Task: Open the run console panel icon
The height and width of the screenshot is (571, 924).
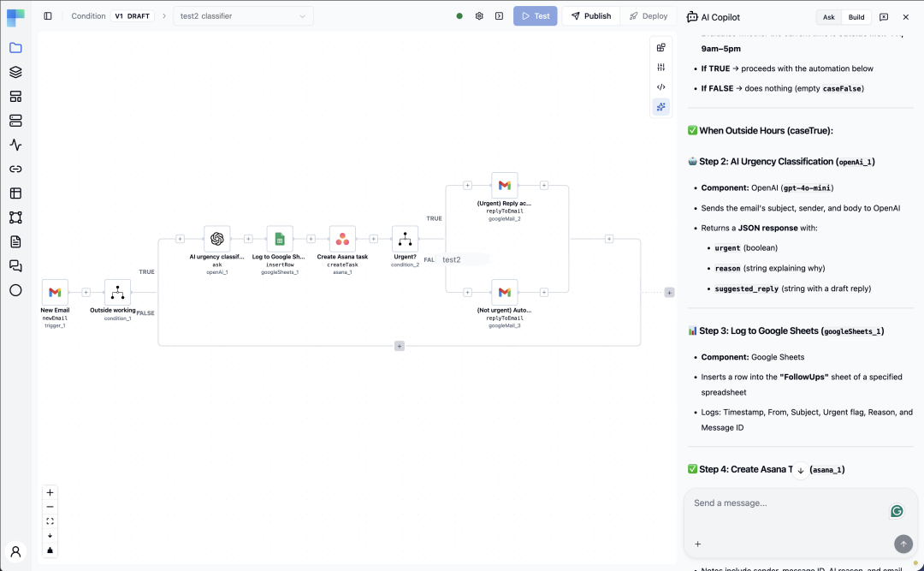Action: tap(499, 16)
